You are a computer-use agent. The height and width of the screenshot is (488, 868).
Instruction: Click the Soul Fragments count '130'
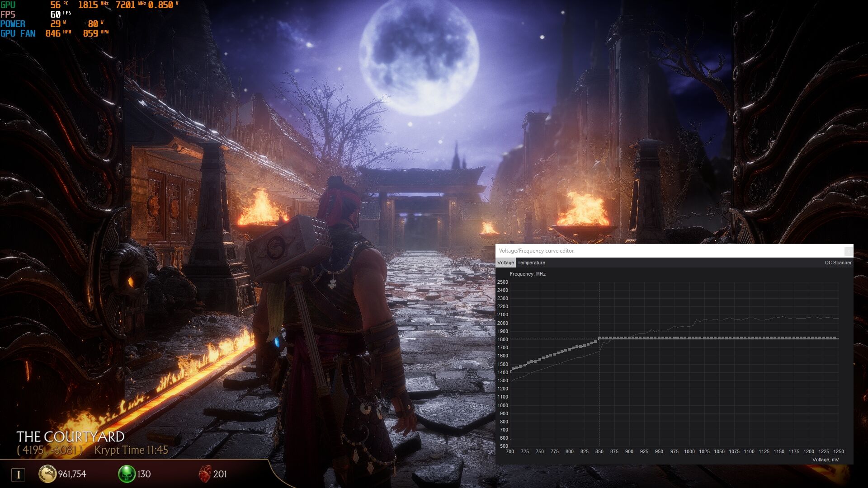click(144, 474)
